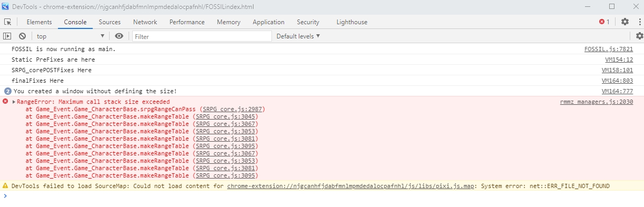The width and height of the screenshot is (644, 207).
Task: Open console settings gear icon
Action: (639, 36)
